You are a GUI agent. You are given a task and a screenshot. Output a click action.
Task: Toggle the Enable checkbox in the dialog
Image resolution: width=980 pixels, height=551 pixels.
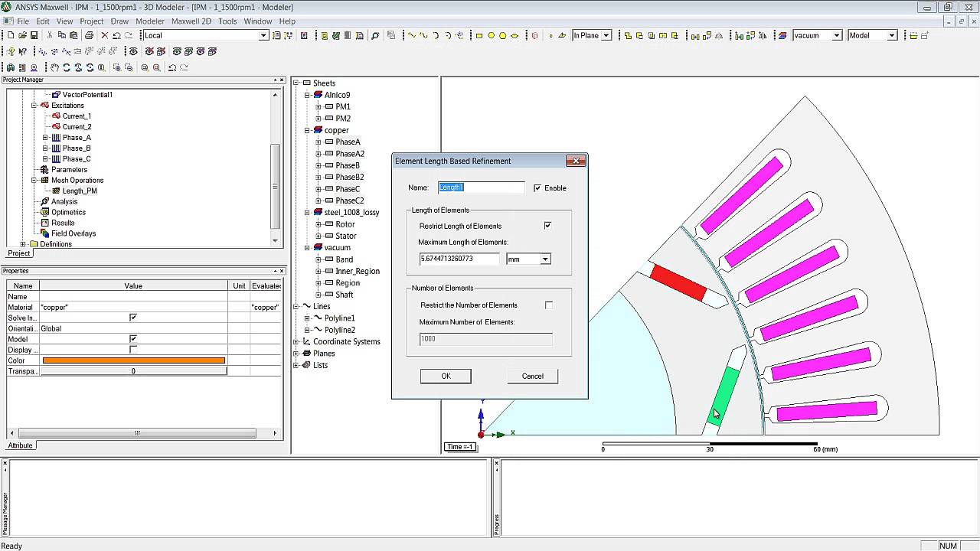(537, 187)
